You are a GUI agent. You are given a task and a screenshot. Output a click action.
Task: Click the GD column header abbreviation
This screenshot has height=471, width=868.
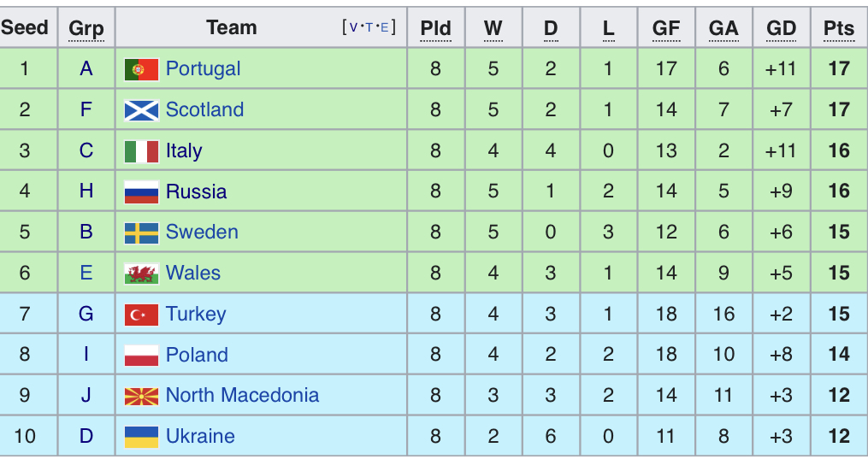pyautogui.click(x=781, y=28)
